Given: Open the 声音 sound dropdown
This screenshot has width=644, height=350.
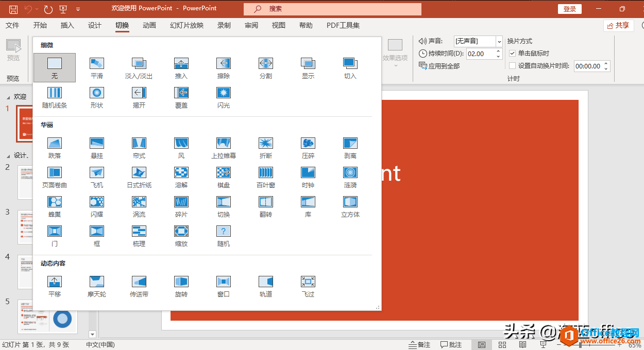Looking at the screenshot, I should [499, 41].
